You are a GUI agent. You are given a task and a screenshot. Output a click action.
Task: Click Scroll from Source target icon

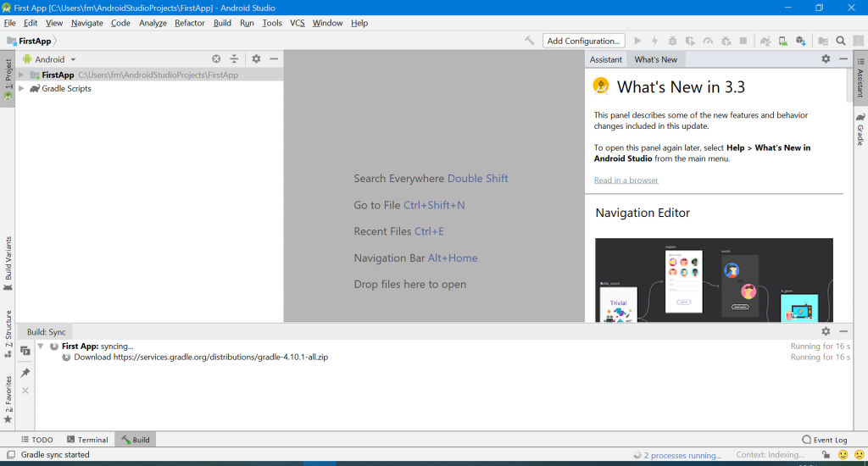tap(216, 58)
